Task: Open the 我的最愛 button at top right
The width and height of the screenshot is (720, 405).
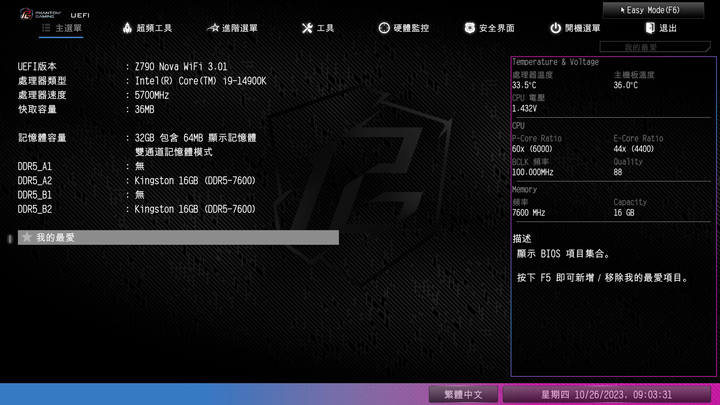Action: [x=655, y=47]
